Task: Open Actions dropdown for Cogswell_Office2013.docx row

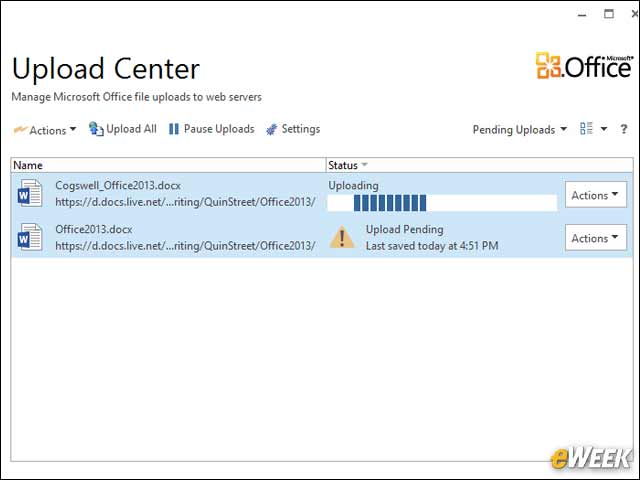Action: click(596, 195)
